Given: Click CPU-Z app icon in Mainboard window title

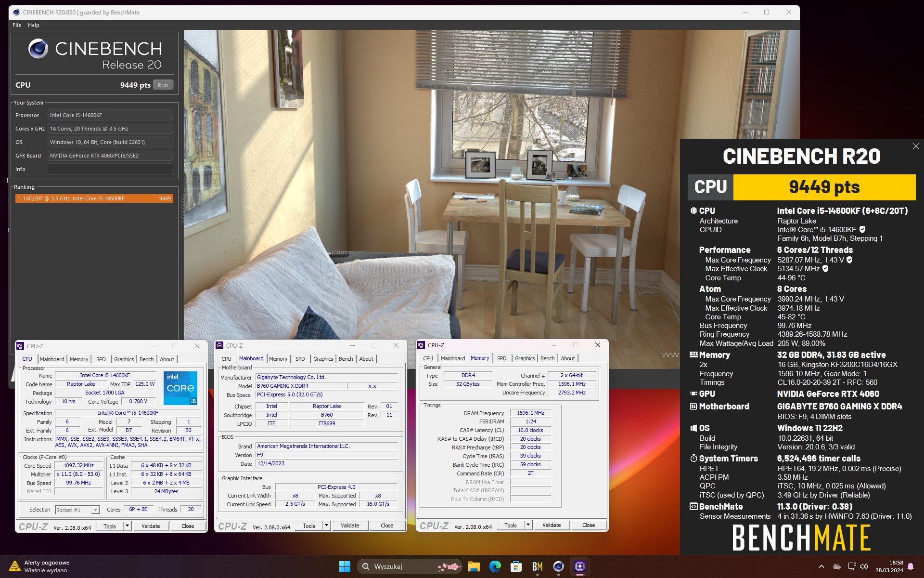Looking at the screenshot, I should click(219, 345).
